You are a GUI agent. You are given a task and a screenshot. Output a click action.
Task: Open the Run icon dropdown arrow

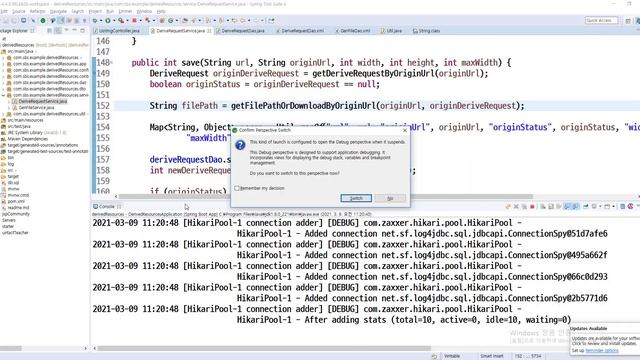tap(114, 20)
